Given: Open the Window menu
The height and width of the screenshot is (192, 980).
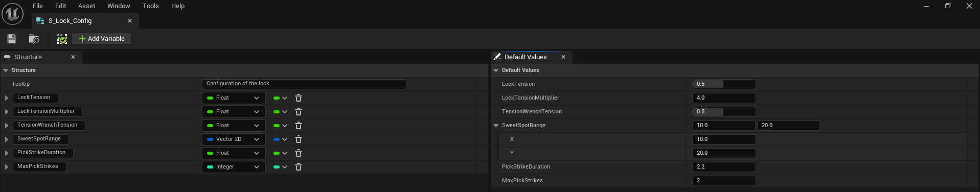Looking at the screenshot, I should pos(119,6).
